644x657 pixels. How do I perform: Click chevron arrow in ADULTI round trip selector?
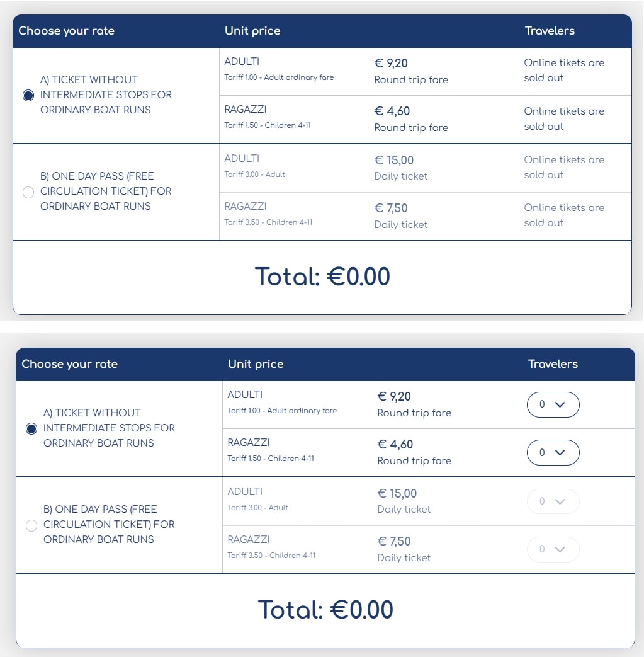[560, 404]
